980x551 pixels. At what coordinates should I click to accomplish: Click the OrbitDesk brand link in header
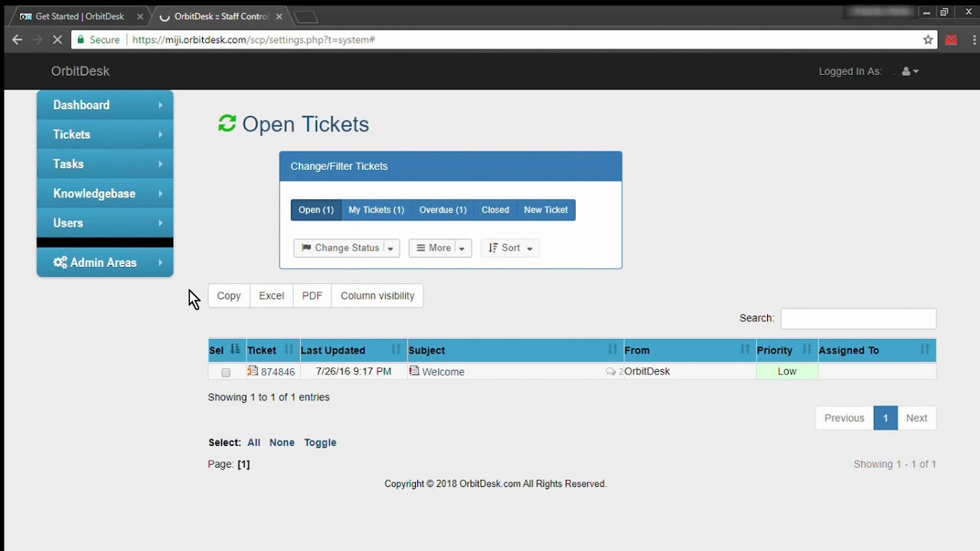(80, 71)
